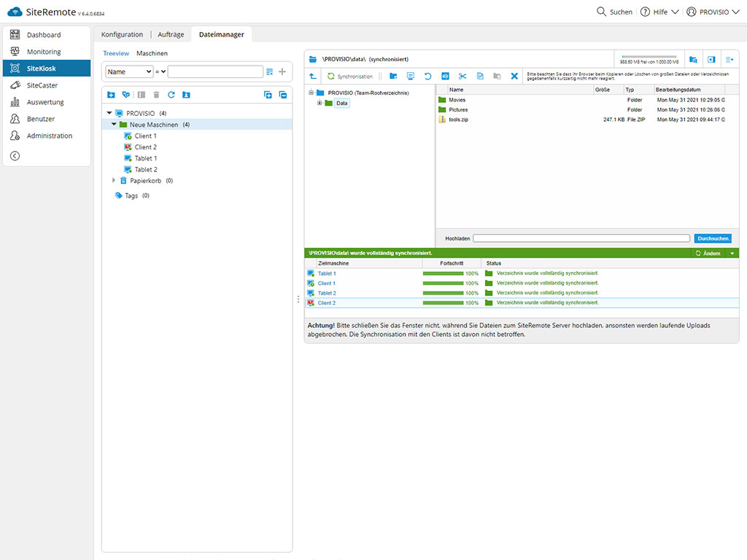Open SiteCaster in the left sidebar
The image size is (747, 560).
(42, 85)
